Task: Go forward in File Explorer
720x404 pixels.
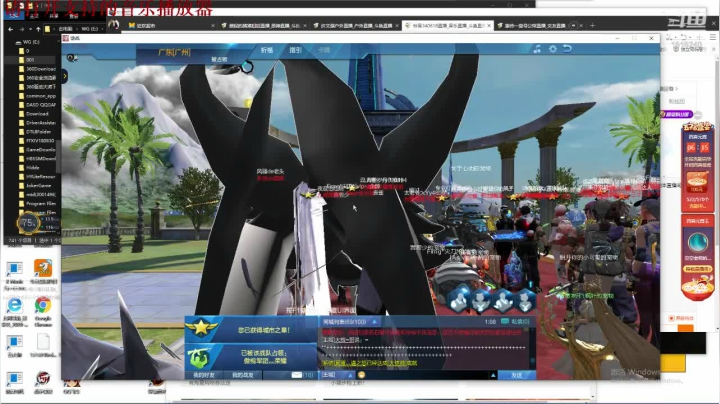Action: point(22,29)
